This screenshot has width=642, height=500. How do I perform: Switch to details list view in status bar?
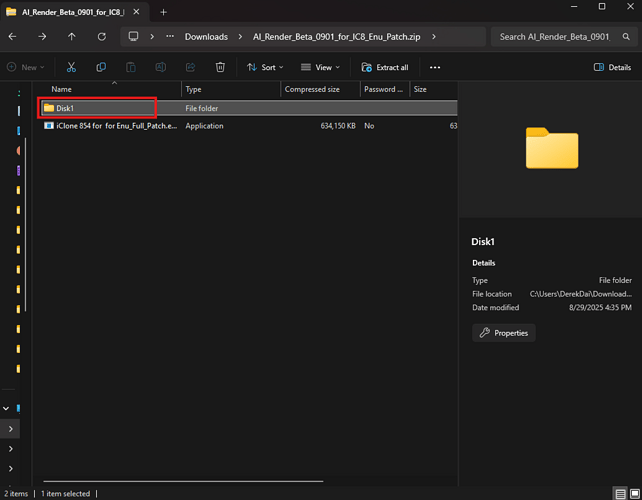pyautogui.click(x=620, y=494)
